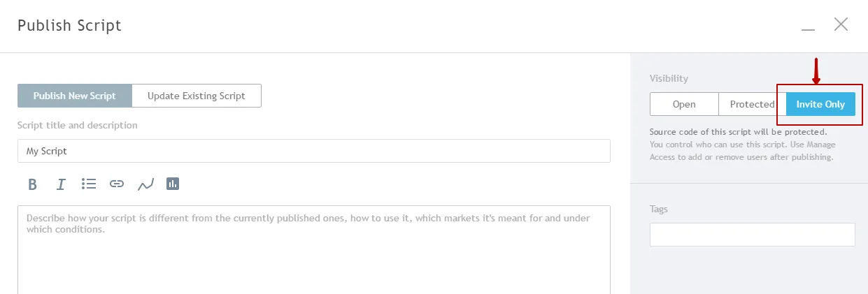Switch to Publish New Script tab

74,96
